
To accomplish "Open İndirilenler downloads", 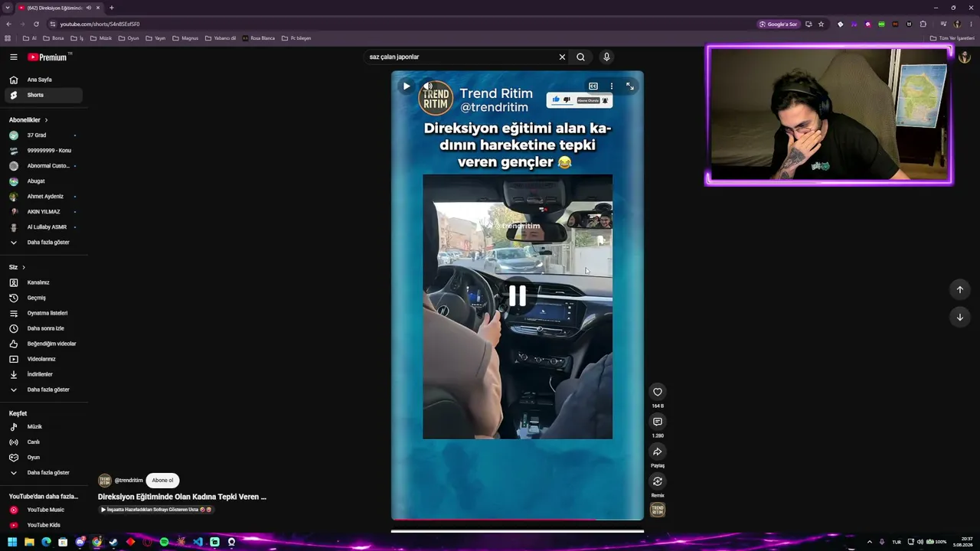I will click(44, 374).
